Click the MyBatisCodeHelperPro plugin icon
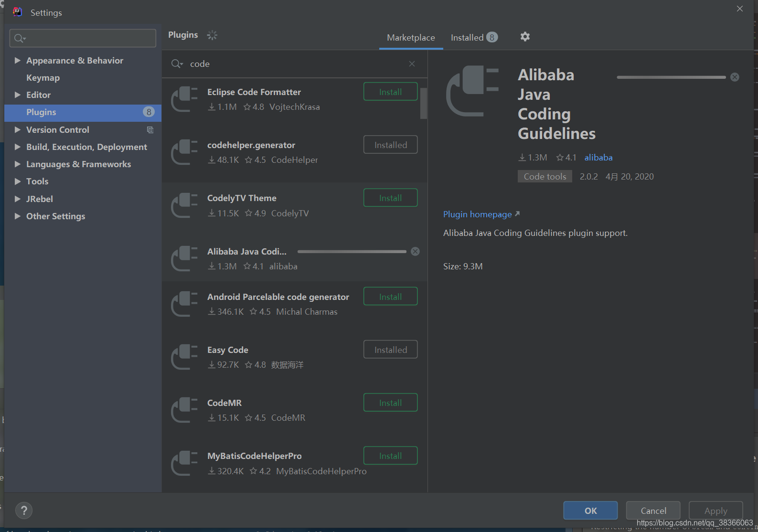Viewport: 758px width, 532px height. (x=184, y=463)
